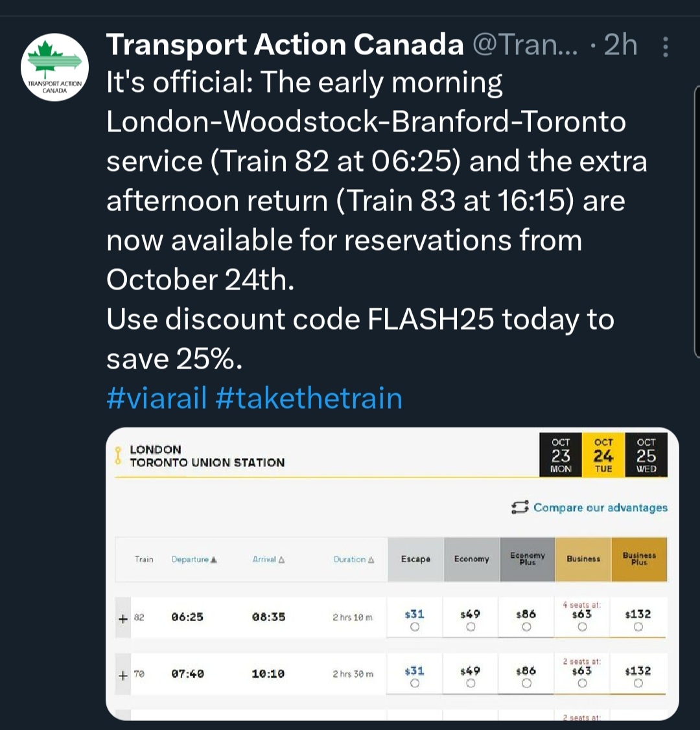Viewport: 700px width, 730px height.
Task: Open the #viarail hashtag link
Action: tap(156, 397)
